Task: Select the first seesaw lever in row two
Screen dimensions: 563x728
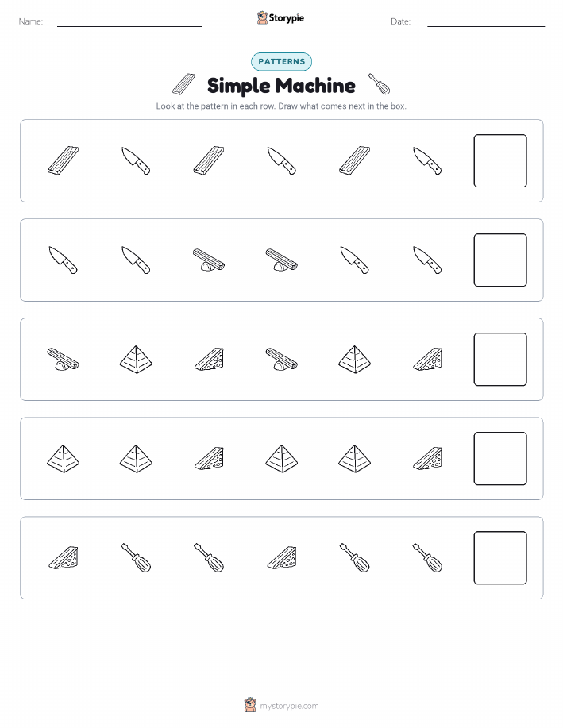Action: pyautogui.click(x=209, y=260)
